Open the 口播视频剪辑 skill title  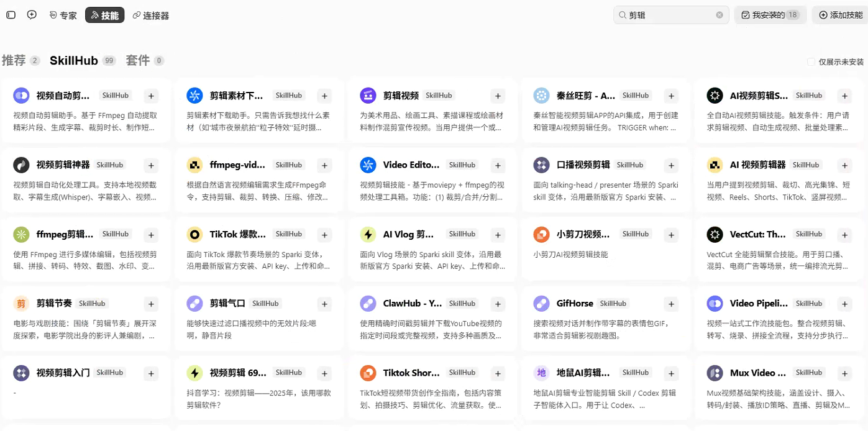583,165
